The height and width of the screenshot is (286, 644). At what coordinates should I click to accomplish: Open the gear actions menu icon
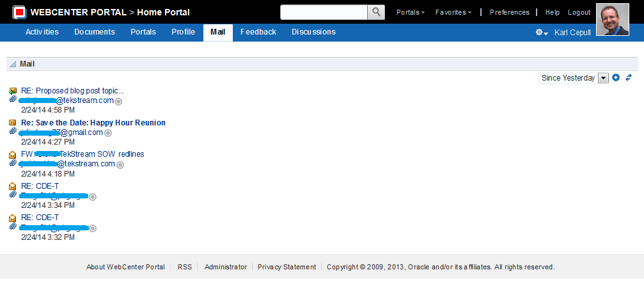click(x=542, y=33)
